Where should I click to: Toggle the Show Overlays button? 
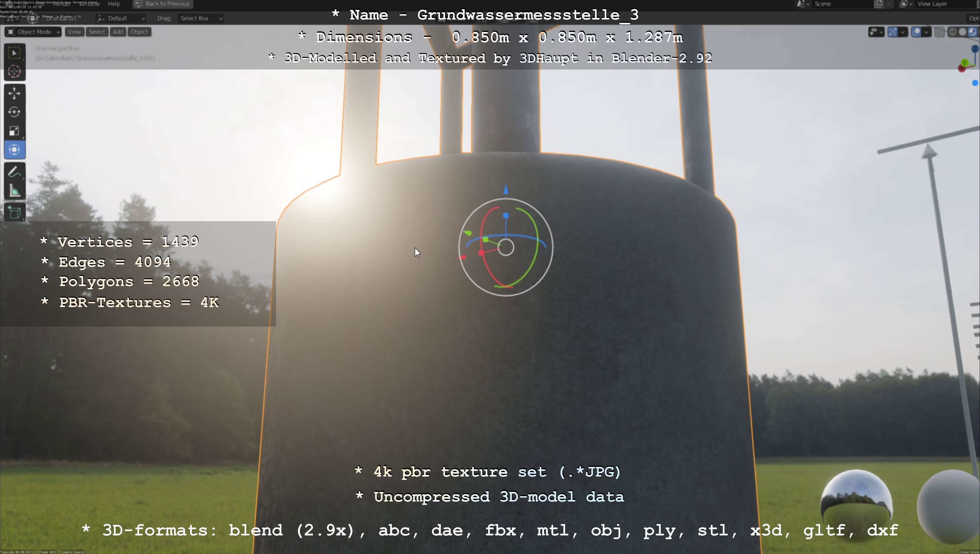point(916,32)
